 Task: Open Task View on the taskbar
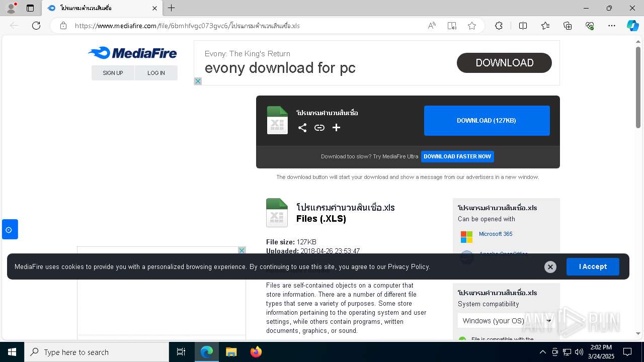(181, 352)
